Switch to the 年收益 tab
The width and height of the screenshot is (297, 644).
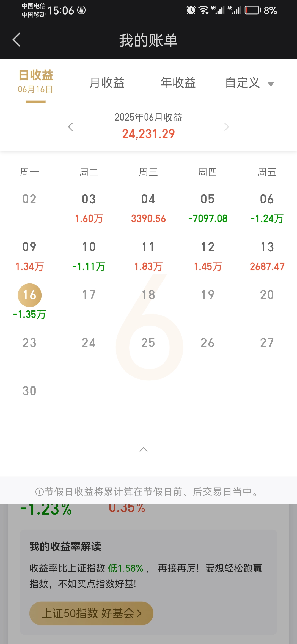(178, 83)
